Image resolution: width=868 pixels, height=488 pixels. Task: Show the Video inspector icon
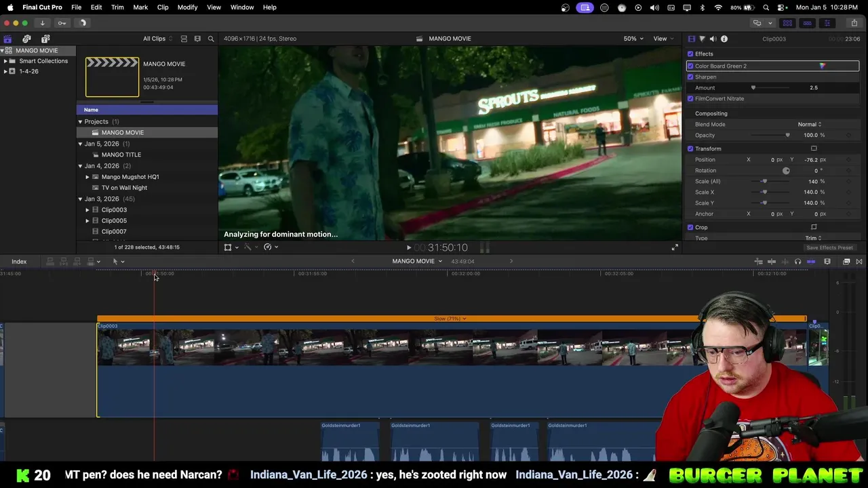click(691, 39)
